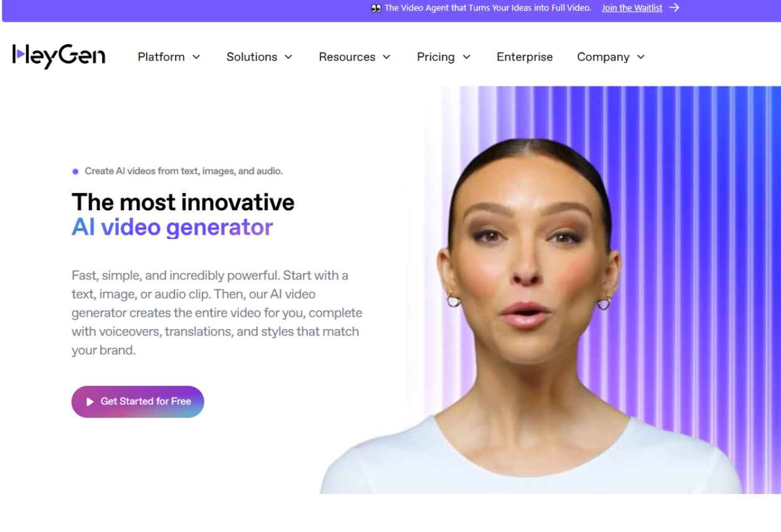
Task: Click the AI avatar video preview
Action: (x=551, y=290)
